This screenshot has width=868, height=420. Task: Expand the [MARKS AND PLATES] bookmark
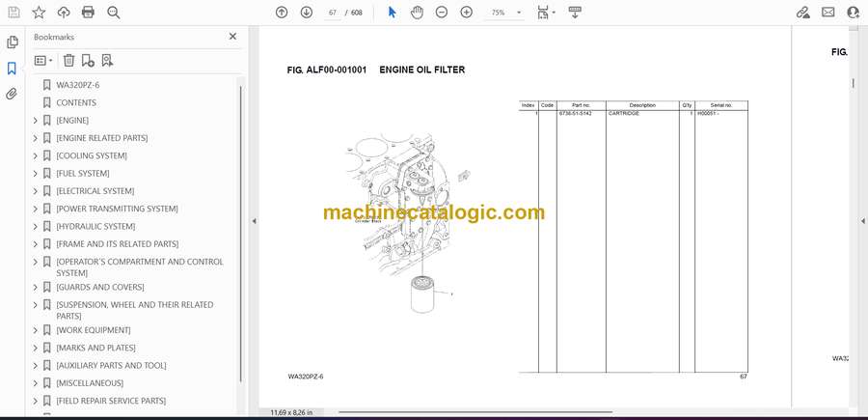pyautogui.click(x=36, y=348)
